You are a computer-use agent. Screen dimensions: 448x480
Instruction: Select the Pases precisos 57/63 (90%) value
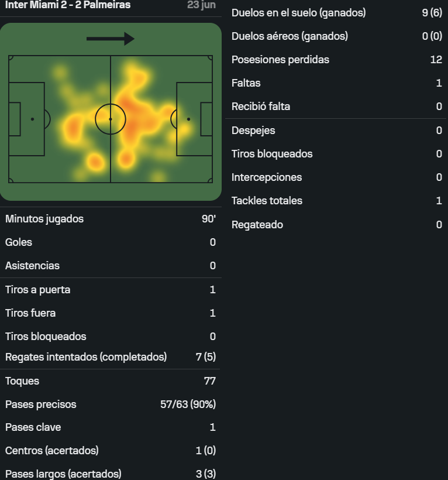point(188,404)
